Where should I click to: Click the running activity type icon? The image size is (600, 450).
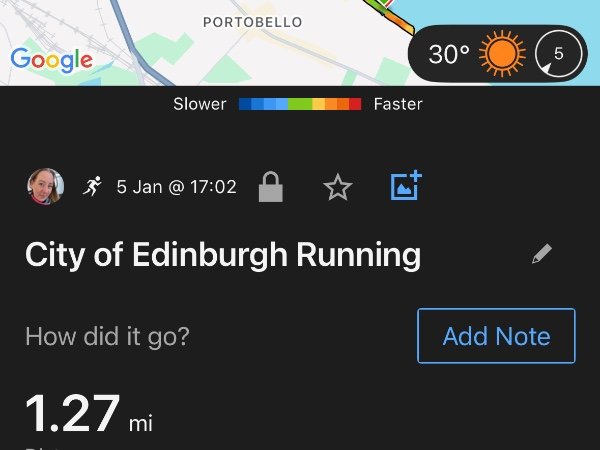pos(93,186)
